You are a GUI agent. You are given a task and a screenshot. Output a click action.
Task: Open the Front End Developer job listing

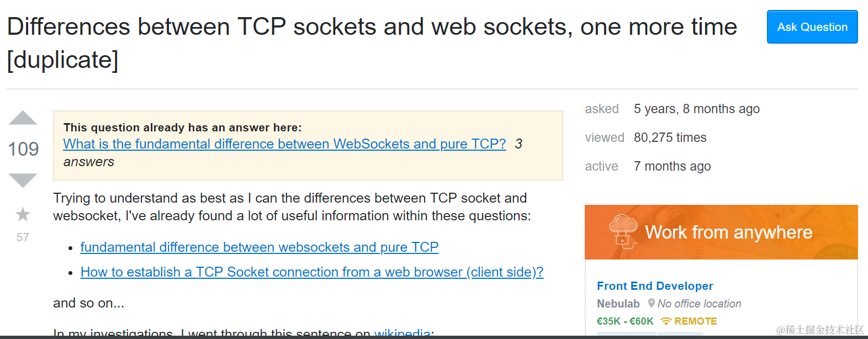[655, 286]
